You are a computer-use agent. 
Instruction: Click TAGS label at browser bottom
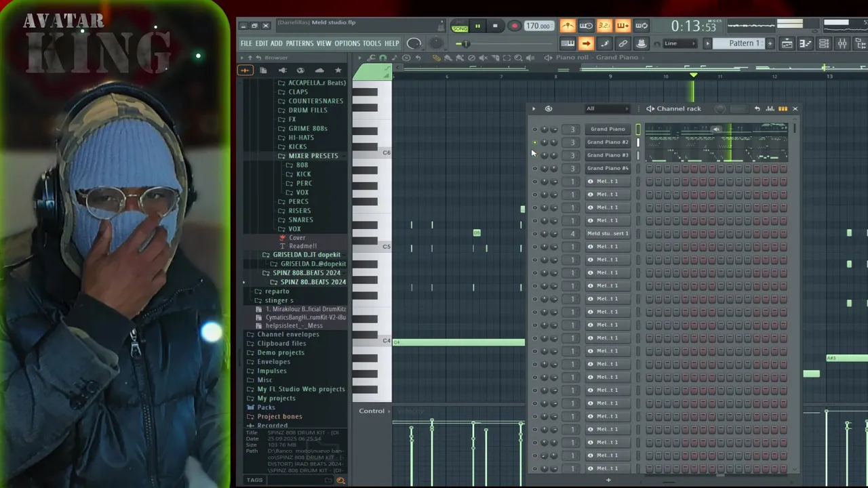(254, 480)
